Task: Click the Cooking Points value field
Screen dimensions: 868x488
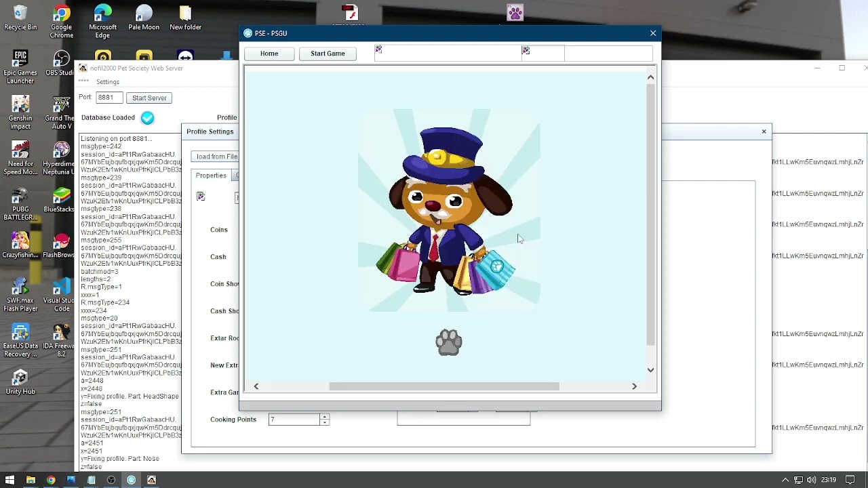Action: [294, 420]
